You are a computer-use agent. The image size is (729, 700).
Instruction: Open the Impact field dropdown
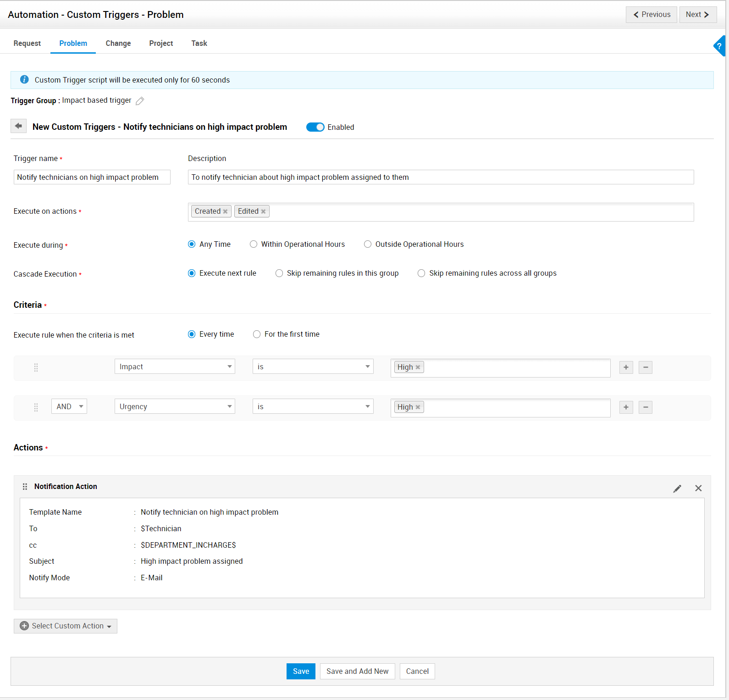click(x=175, y=367)
